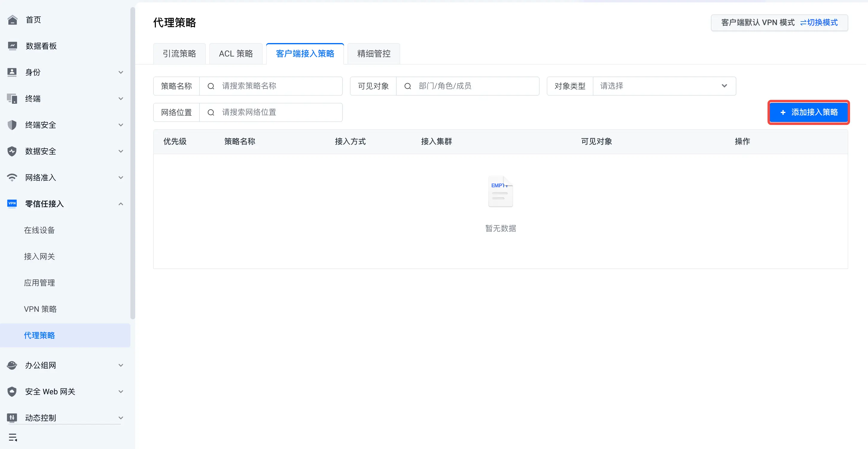Open 在线设备 in the sidebar
This screenshot has width=868, height=449.
(x=39, y=230)
